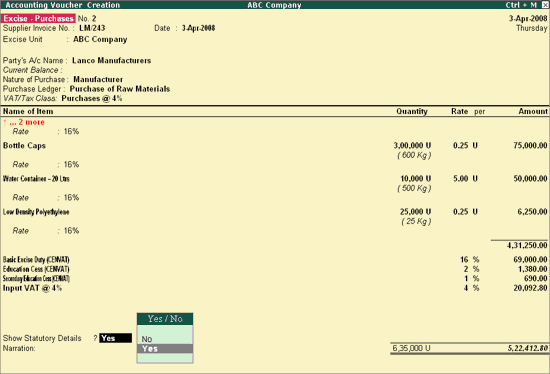Image resolution: width=550 pixels, height=374 pixels.
Task: Select the Water Container - 20 Ltrs item
Action: (36, 179)
